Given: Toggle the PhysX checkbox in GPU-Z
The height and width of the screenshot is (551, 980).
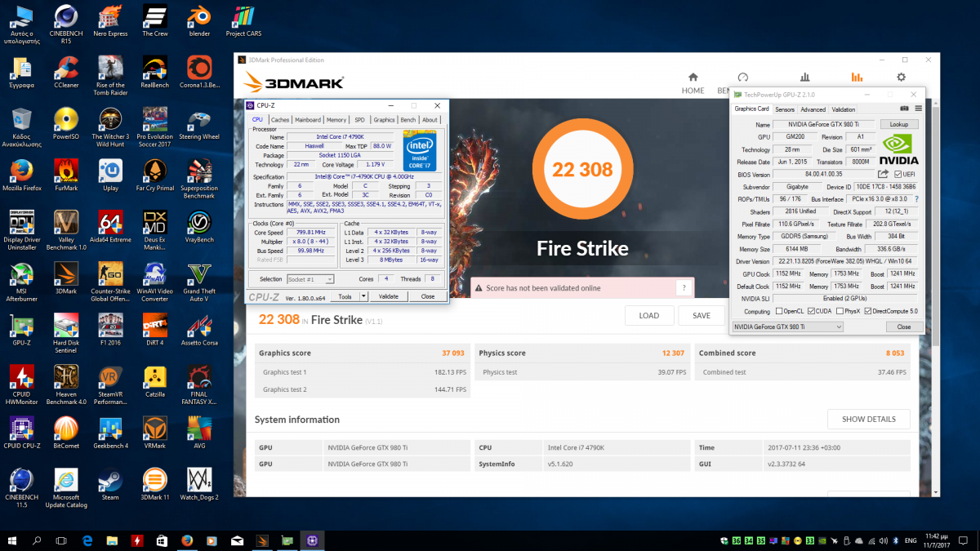Looking at the screenshot, I should click(839, 311).
